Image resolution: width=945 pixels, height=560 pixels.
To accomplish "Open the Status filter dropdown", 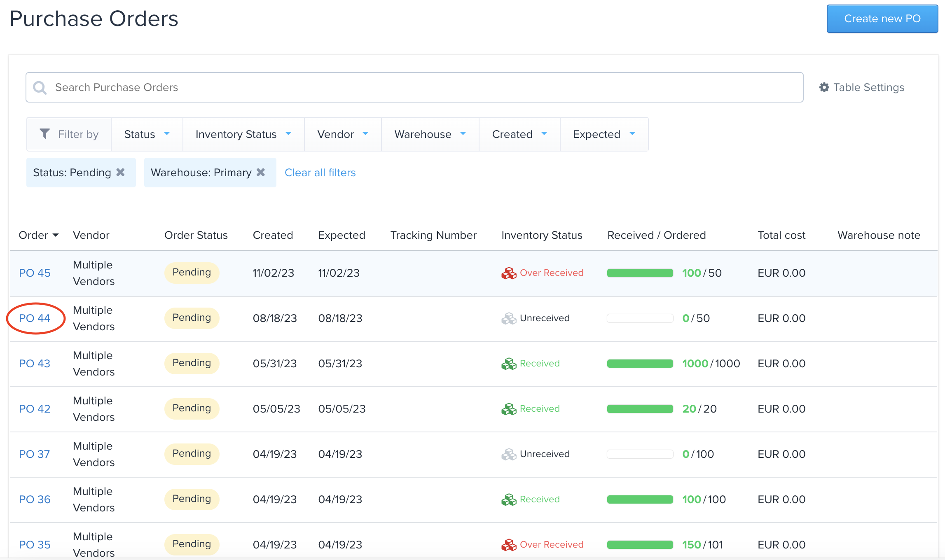I will point(147,134).
